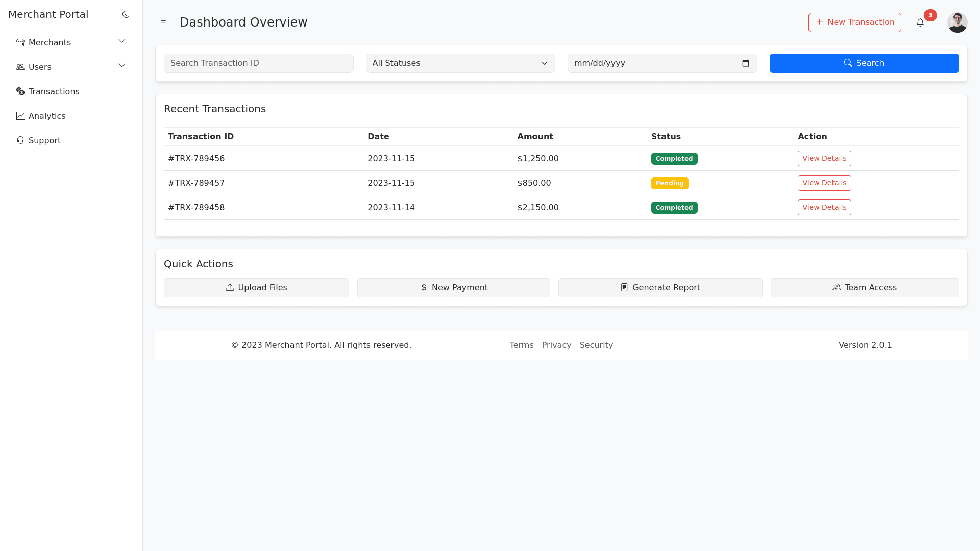Go to Analytics in the sidebar

point(47,116)
